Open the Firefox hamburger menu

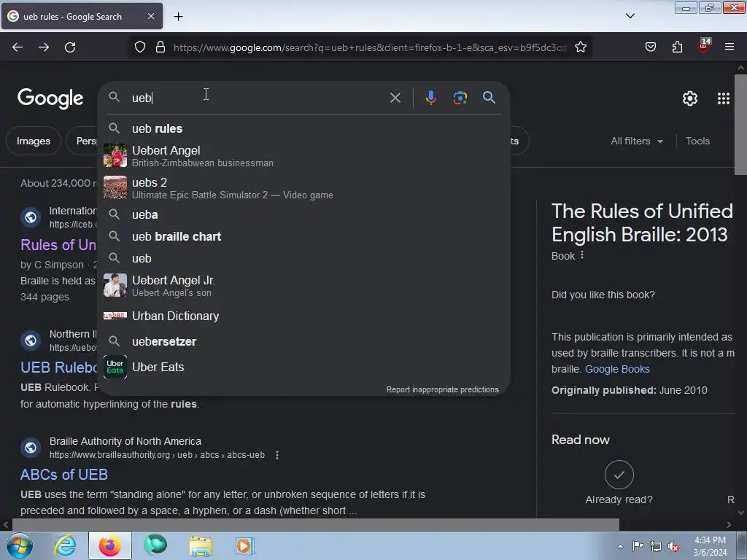coord(729,47)
